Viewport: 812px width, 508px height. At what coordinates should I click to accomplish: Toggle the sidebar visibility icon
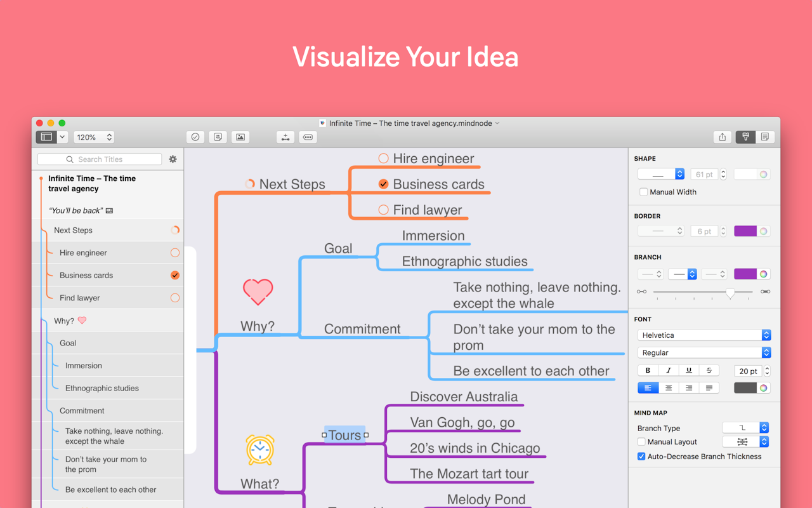tap(47, 137)
